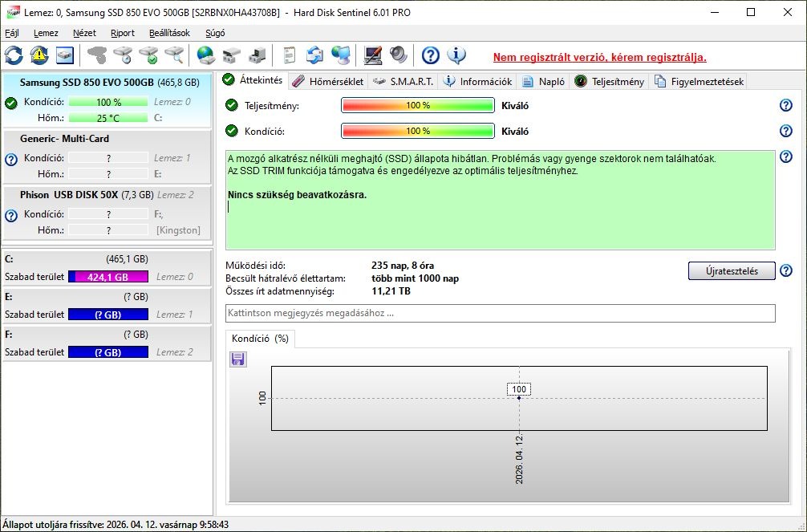Click the refresh icon with yellow warning triangle

(x=39, y=55)
